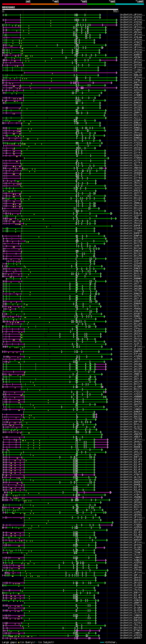The height and width of the screenshot is (644, 146).
Task: Open hit UniRef100_A5AS67
Action: pos(131,45)
